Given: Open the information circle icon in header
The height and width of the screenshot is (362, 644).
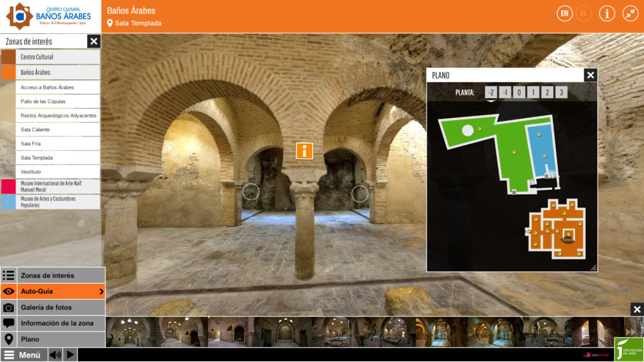Looking at the screenshot, I should (x=607, y=14).
